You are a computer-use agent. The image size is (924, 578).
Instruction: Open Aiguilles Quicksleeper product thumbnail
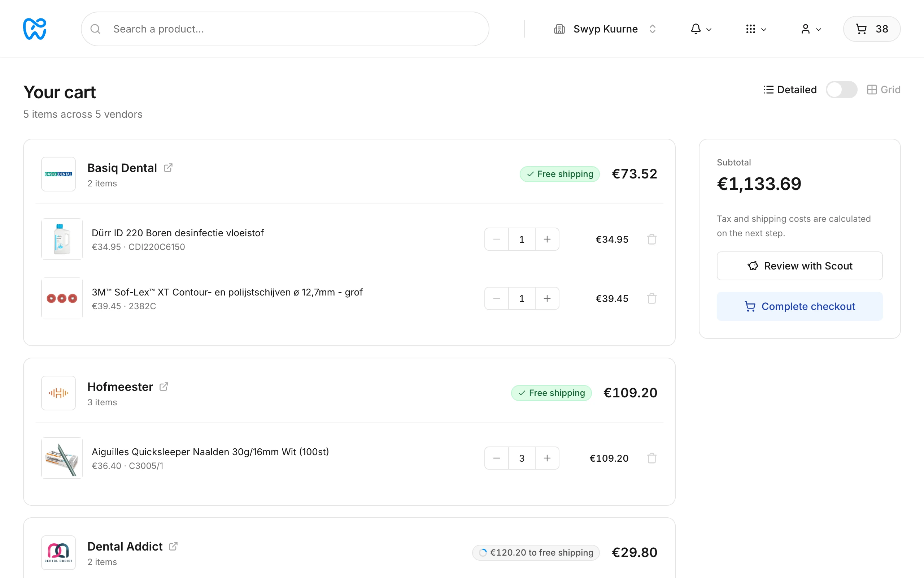[62, 458]
